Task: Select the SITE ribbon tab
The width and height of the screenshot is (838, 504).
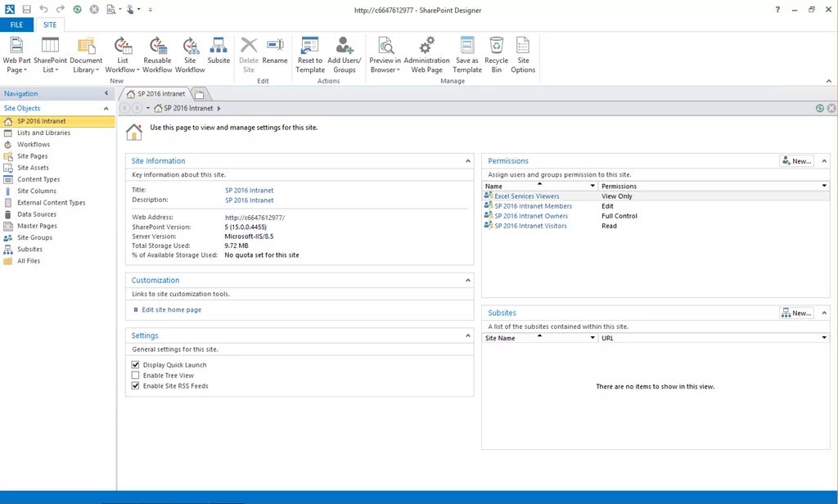Action: click(50, 25)
